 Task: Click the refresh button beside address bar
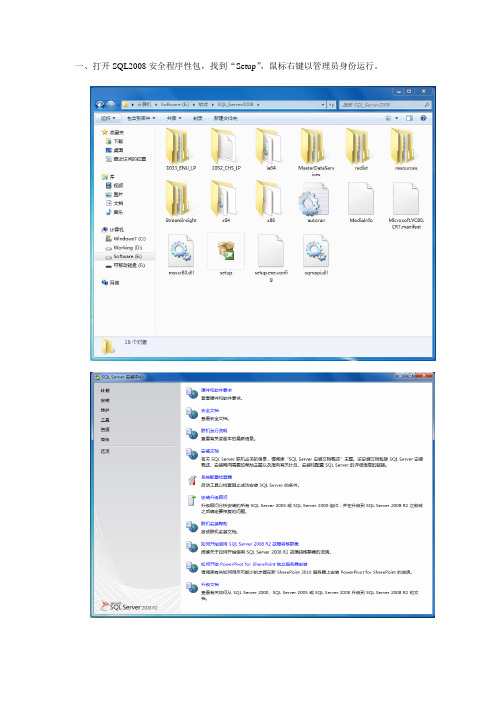(332, 104)
